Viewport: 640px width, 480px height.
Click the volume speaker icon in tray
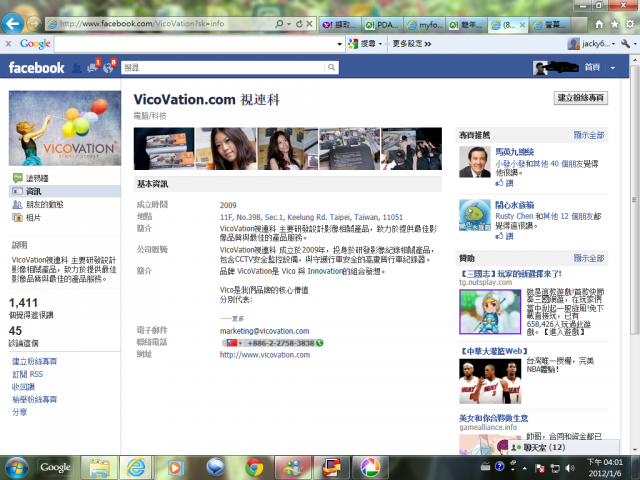click(570, 468)
